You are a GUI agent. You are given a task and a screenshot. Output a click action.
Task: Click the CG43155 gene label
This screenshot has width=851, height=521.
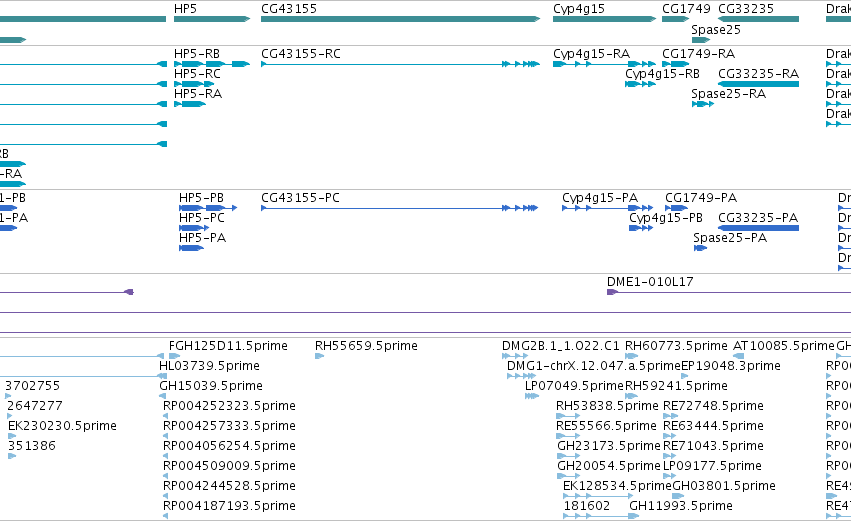point(289,9)
